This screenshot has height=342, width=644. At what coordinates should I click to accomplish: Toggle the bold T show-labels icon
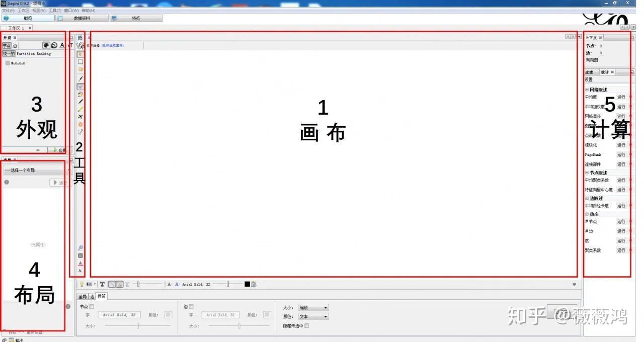click(x=102, y=284)
